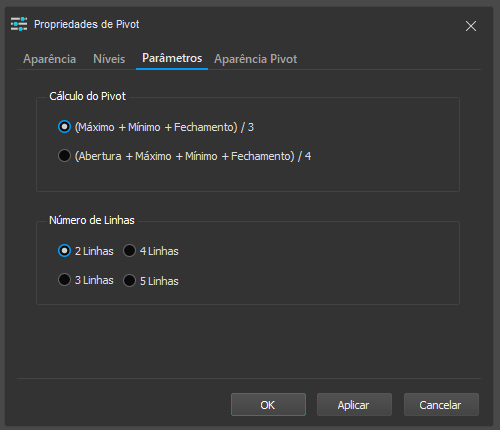Open the Níveis tab

tap(109, 59)
